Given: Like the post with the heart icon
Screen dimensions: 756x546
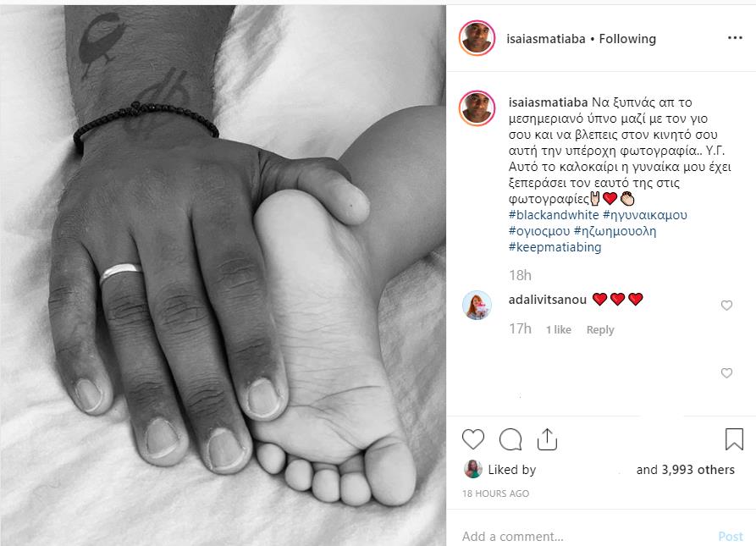Looking at the screenshot, I should (x=473, y=439).
